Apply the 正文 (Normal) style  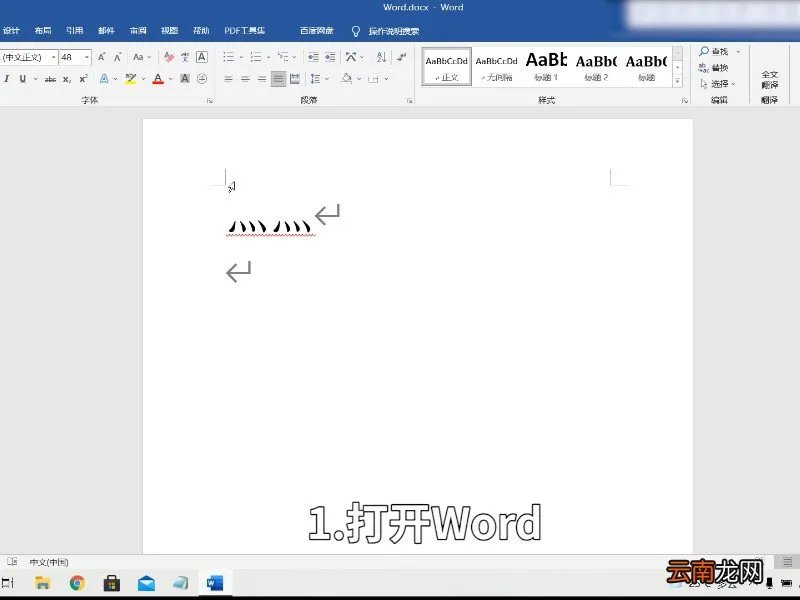coord(446,66)
